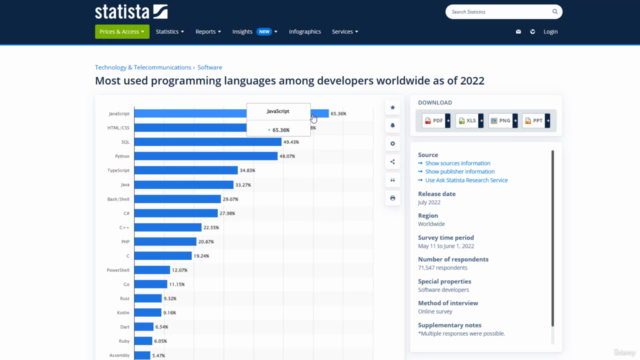Screen dimensions: 640x360
Task: Click the 19.24% value label
Action: tap(201, 256)
